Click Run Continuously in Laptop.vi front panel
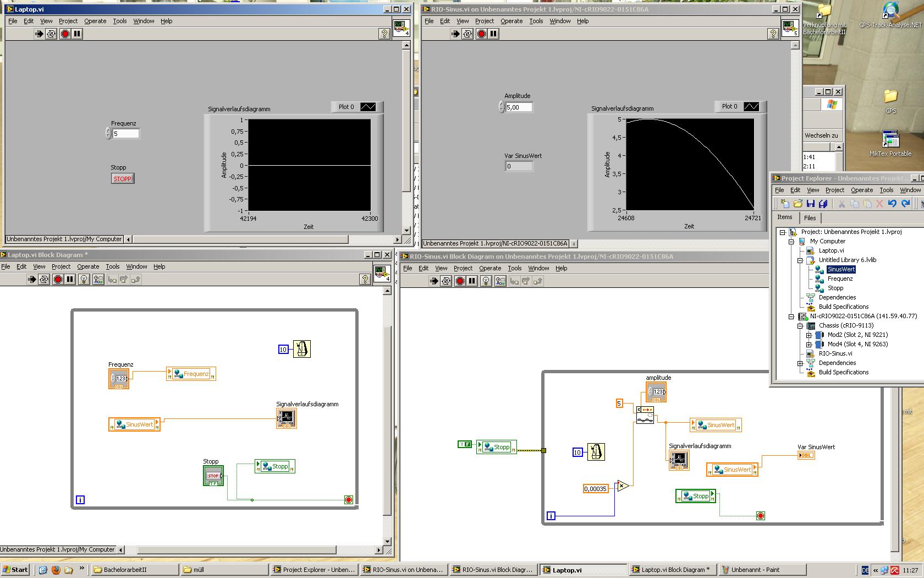924x578 pixels. 51,34
